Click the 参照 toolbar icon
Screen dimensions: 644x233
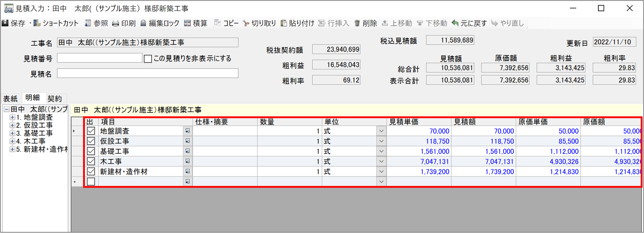88,23
